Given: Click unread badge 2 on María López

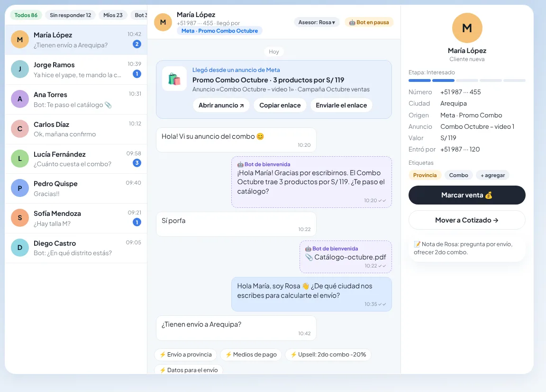Looking at the screenshot, I should (x=137, y=44).
